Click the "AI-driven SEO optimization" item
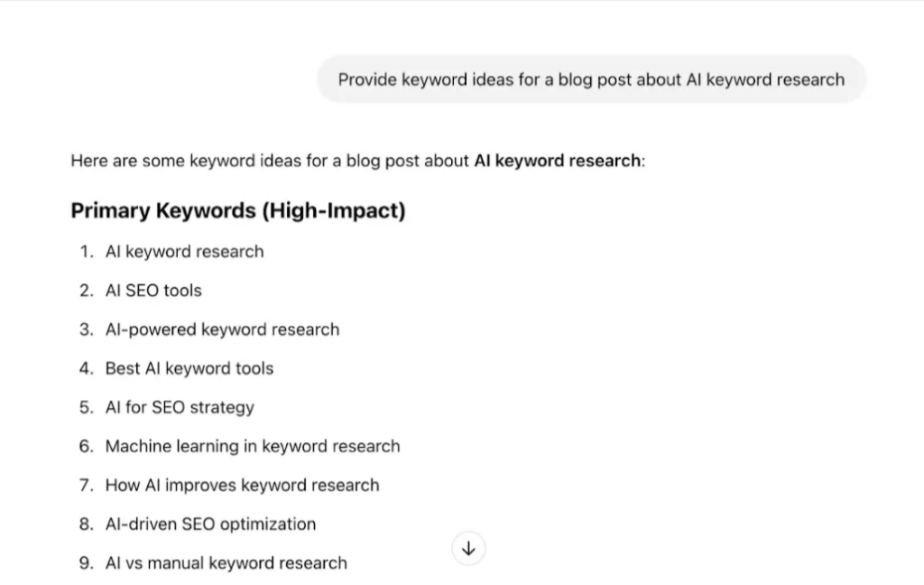 tap(210, 524)
